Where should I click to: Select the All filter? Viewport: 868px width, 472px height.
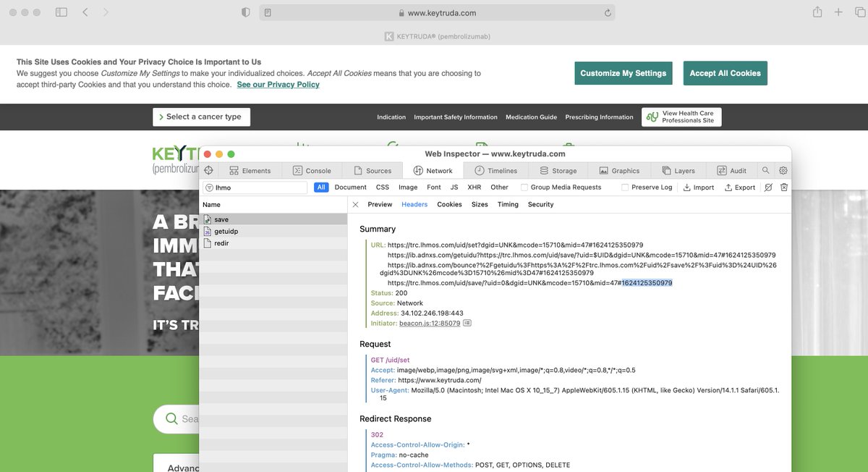tap(321, 187)
